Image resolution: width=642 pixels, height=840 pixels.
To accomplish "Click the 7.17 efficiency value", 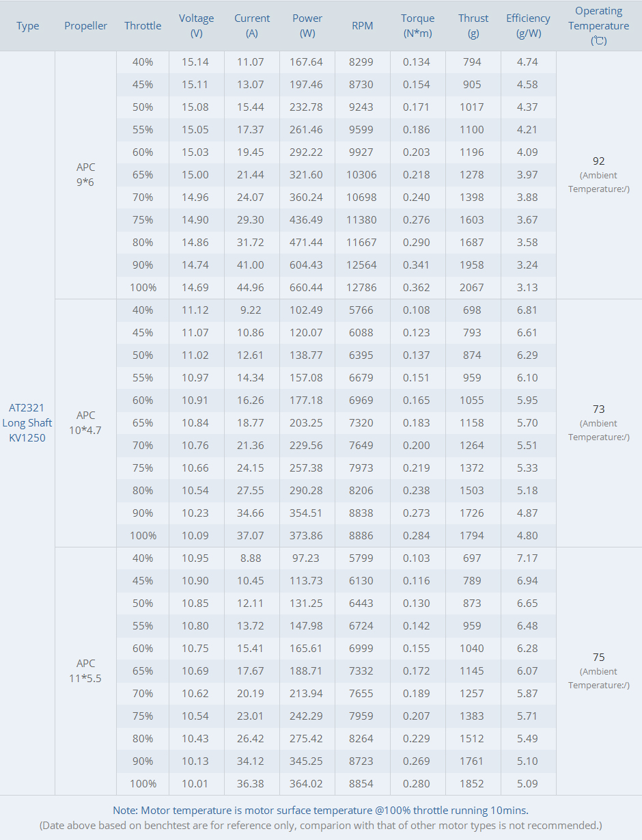I will click(x=528, y=558).
